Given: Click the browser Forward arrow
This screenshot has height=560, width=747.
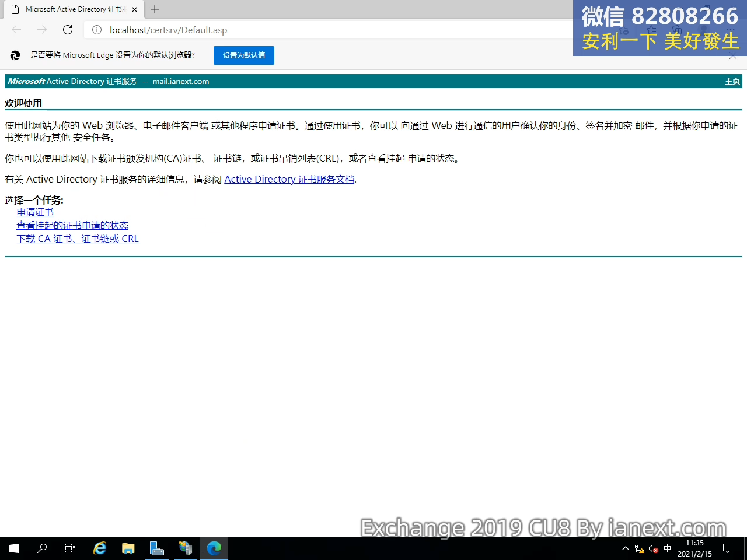Looking at the screenshot, I should point(42,30).
